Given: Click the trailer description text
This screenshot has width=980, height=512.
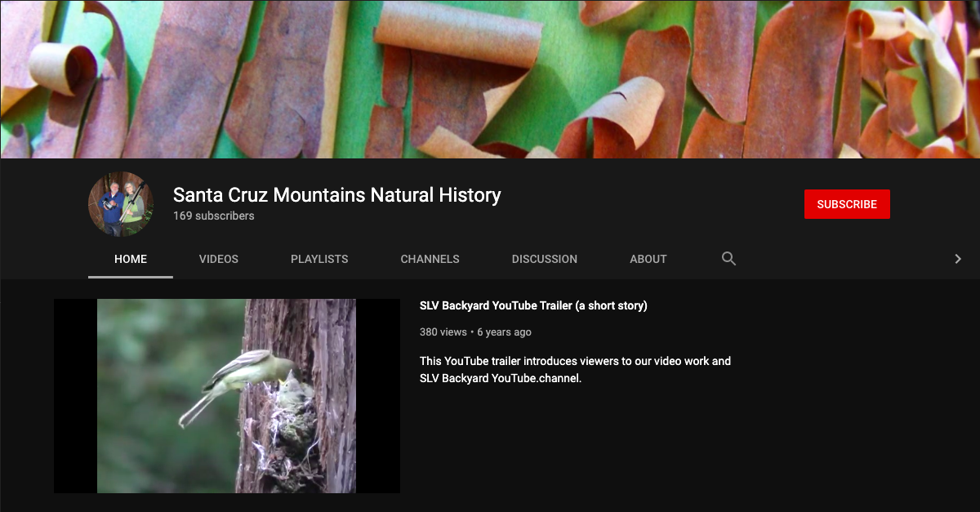Looking at the screenshot, I should pos(576,370).
